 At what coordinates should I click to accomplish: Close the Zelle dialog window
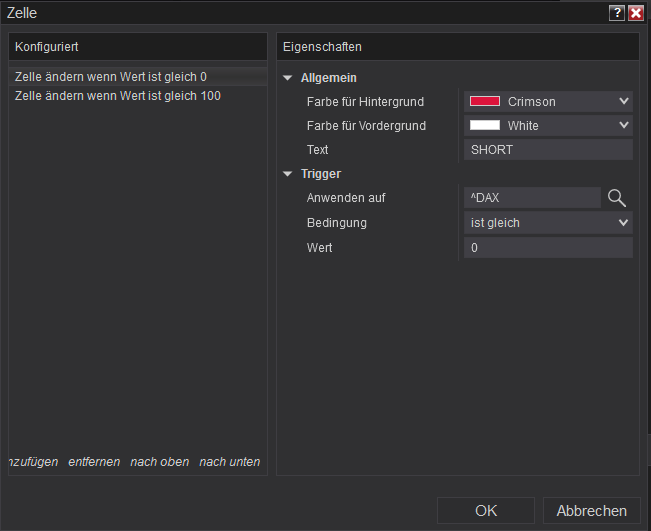635,13
